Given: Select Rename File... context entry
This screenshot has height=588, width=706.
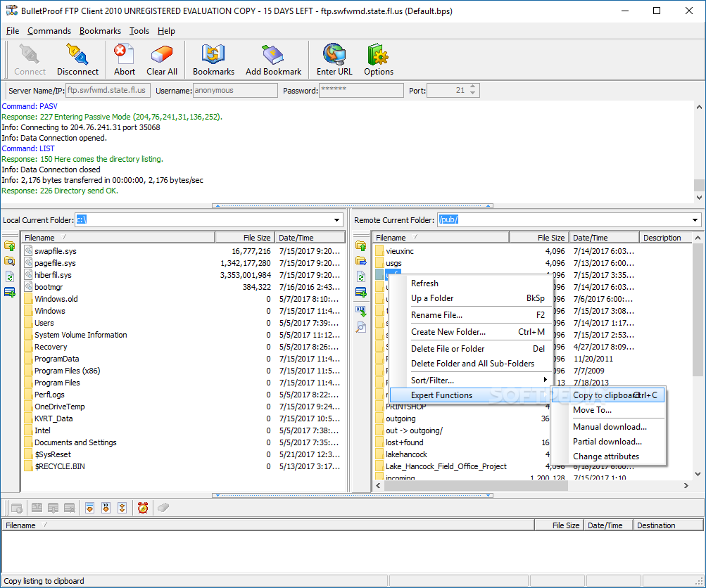Looking at the screenshot, I should click(471, 315).
